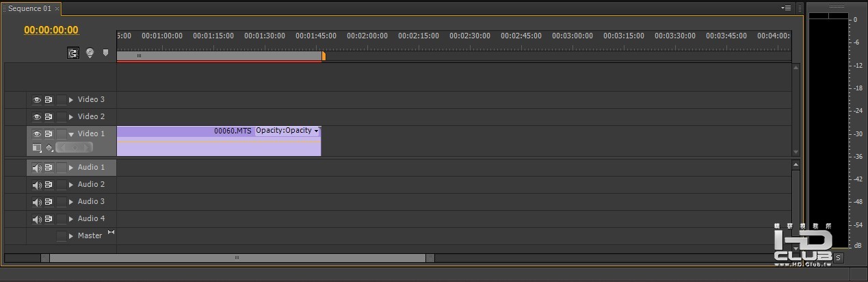Select the 00060.MTS clip
868x282 pixels.
click(219, 141)
